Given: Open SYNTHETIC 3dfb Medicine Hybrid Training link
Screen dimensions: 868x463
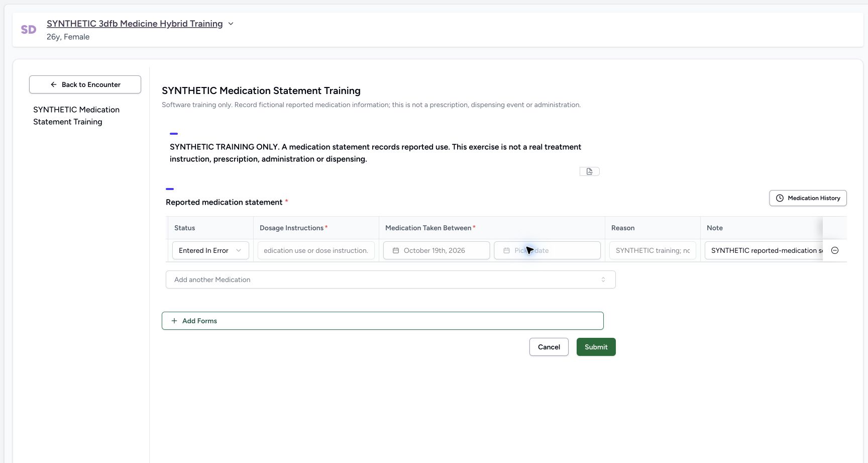Looking at the screenshot, I should pos(135,24).
